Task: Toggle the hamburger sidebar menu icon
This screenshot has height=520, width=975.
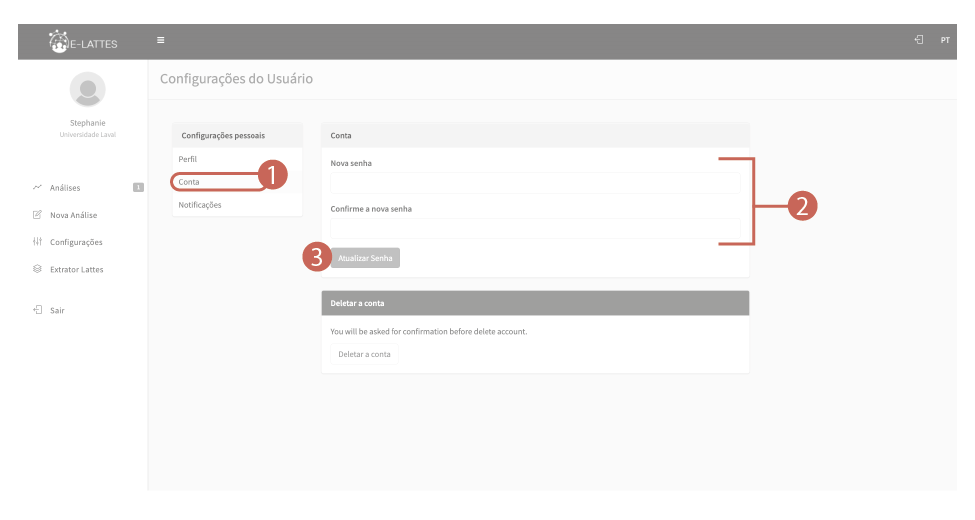Action: [160, 41]
